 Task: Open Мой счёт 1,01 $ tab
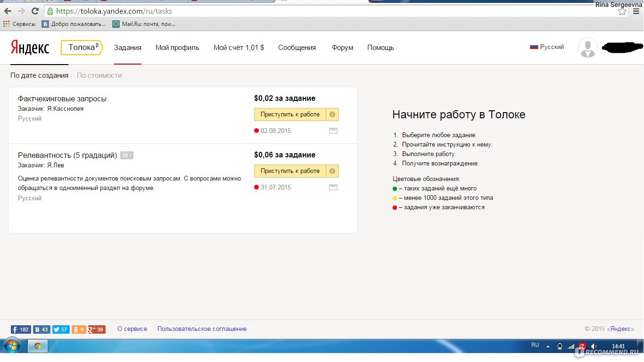[239, 48]
